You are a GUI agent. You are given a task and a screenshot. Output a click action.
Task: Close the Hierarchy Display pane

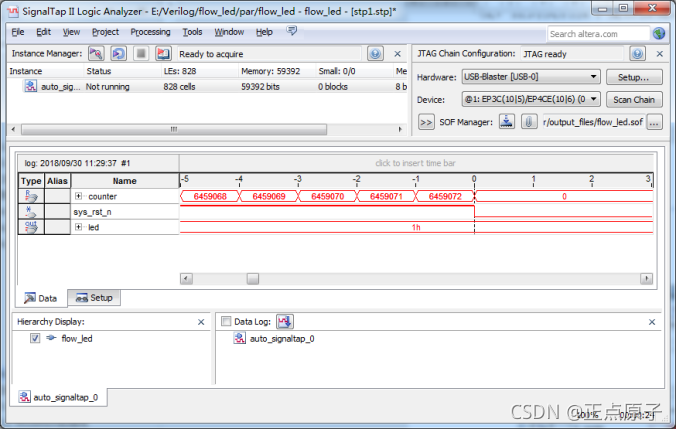201,322
